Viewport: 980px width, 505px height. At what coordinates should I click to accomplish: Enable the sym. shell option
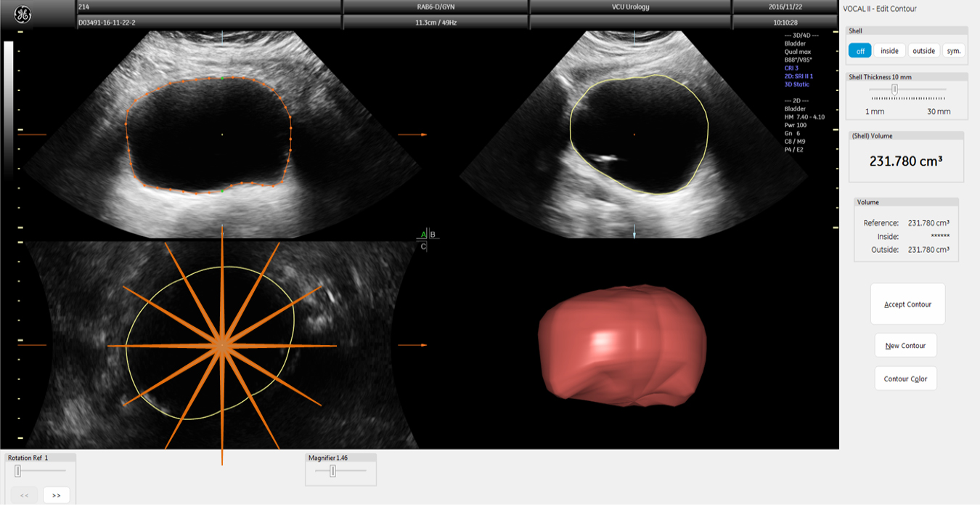point(954,51)
